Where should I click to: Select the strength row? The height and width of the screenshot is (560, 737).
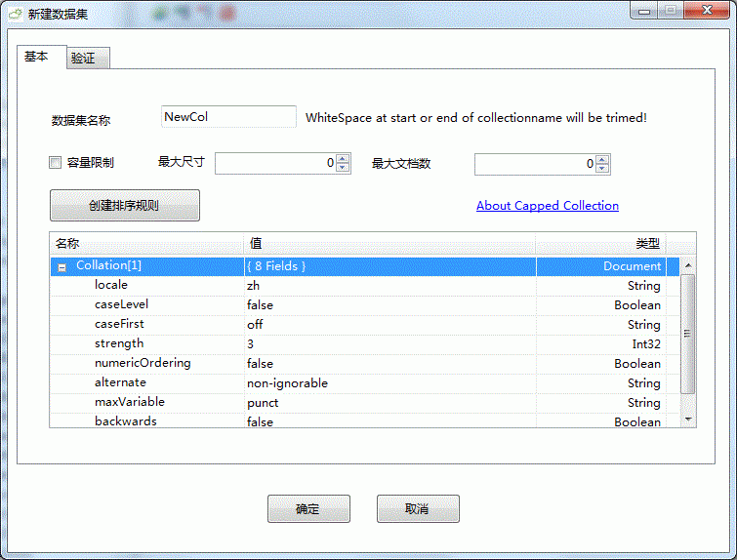point(365,343)
